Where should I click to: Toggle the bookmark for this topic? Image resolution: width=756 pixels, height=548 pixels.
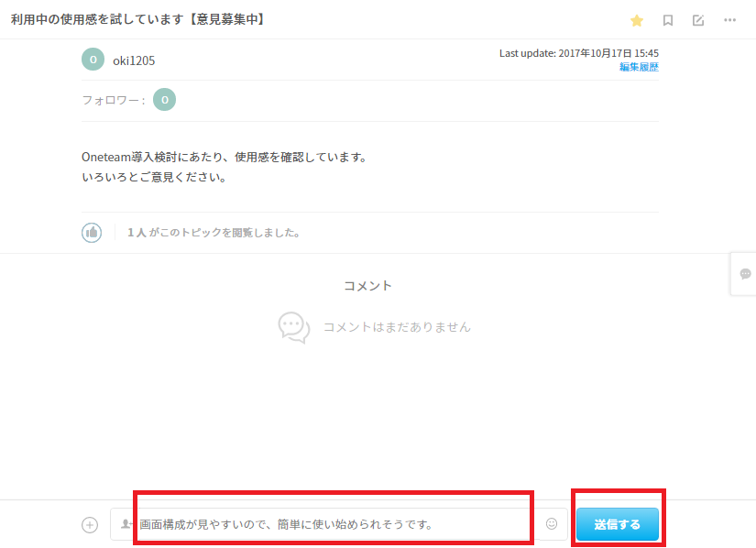(x=670, y=20)
